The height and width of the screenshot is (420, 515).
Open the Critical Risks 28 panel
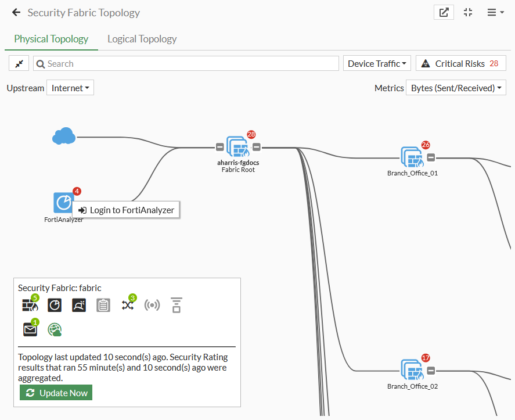461,63
